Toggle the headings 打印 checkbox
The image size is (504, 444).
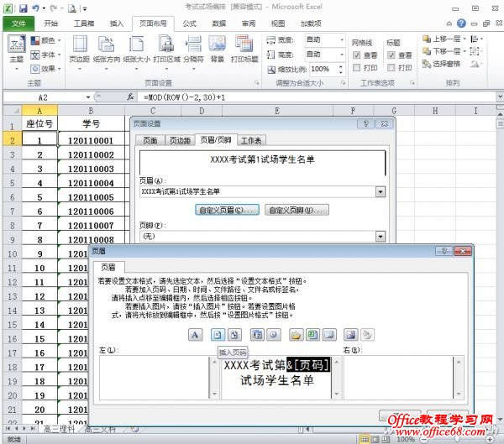391,67
